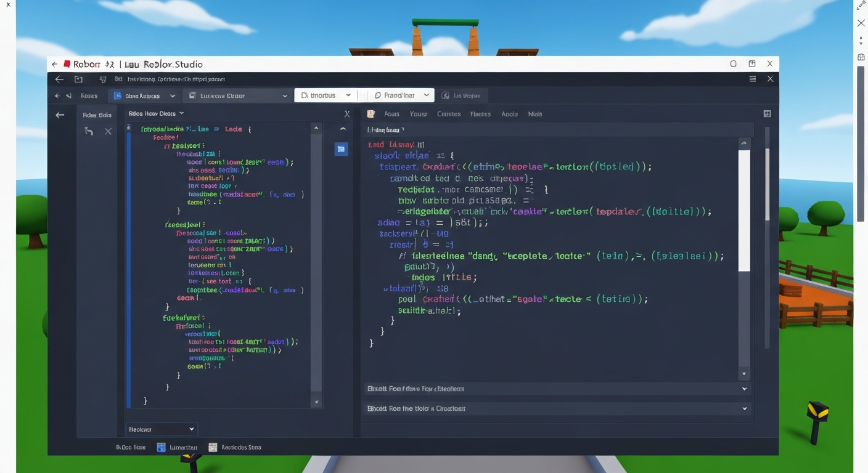Click the left arrow in the far-left sidebar
Viewport: 868px width, 473px height.
tap(60, 115)
